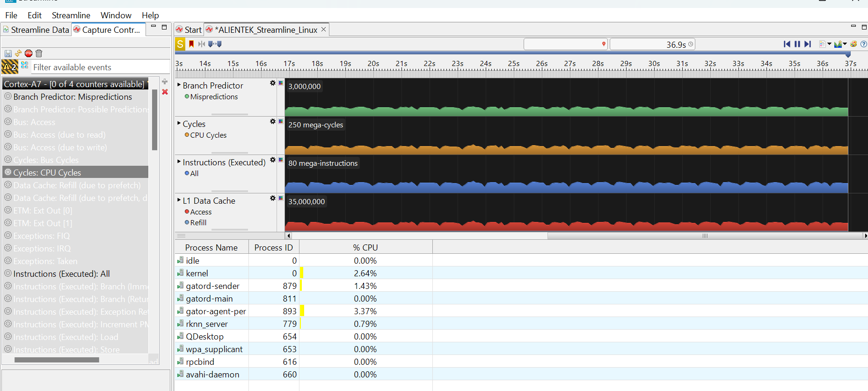This screenshot has height=391, width=868.
Task: Expand the L1 Data Cache chart
Action: [179, 200]
